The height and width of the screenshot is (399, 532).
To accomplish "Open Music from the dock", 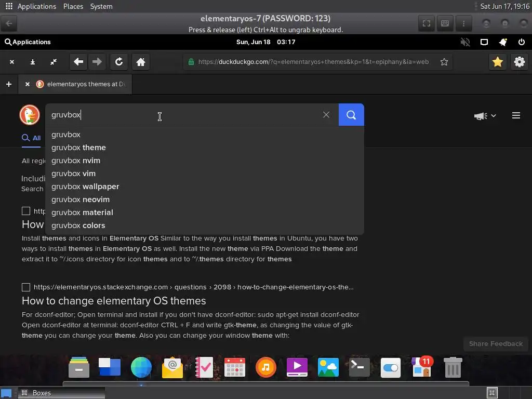I will coord(265,367).
